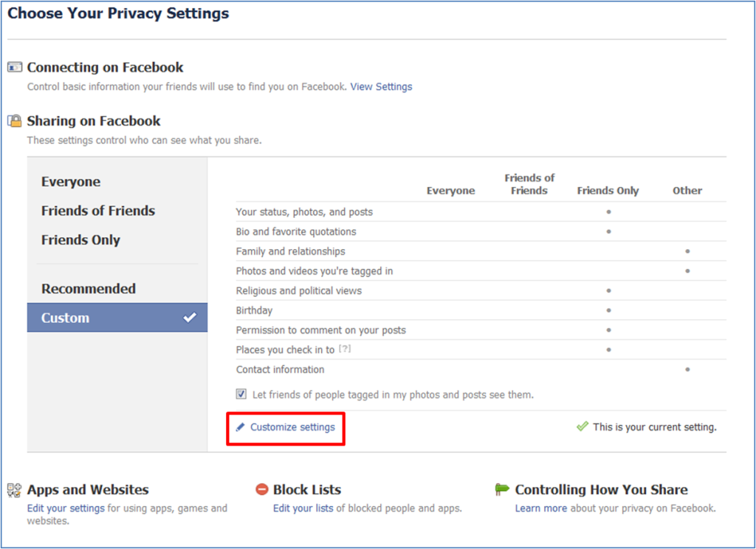This screenshot has height=549, width=756.
Task: Click 'Photos and videos you're tagged in'
Action: 315,272
